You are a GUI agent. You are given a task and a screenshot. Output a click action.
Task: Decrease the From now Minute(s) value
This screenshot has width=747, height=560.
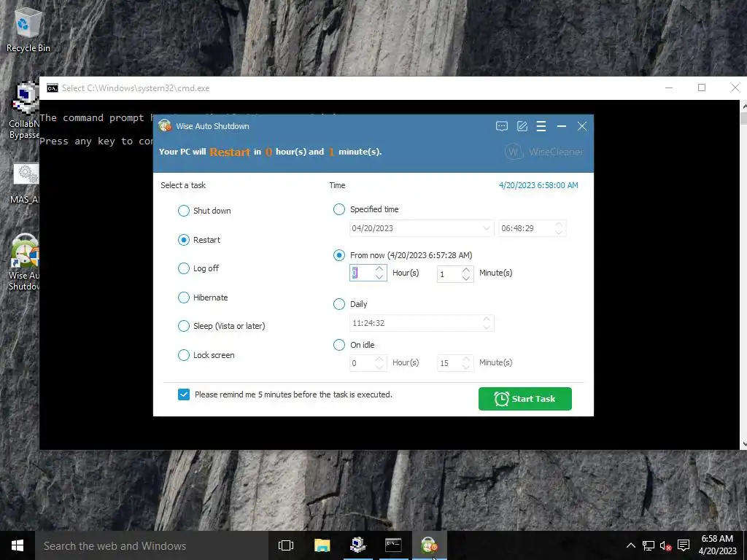(466, 278)
